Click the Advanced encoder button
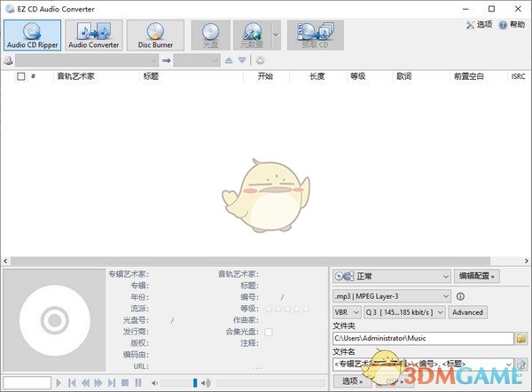 tap(467, 312)
